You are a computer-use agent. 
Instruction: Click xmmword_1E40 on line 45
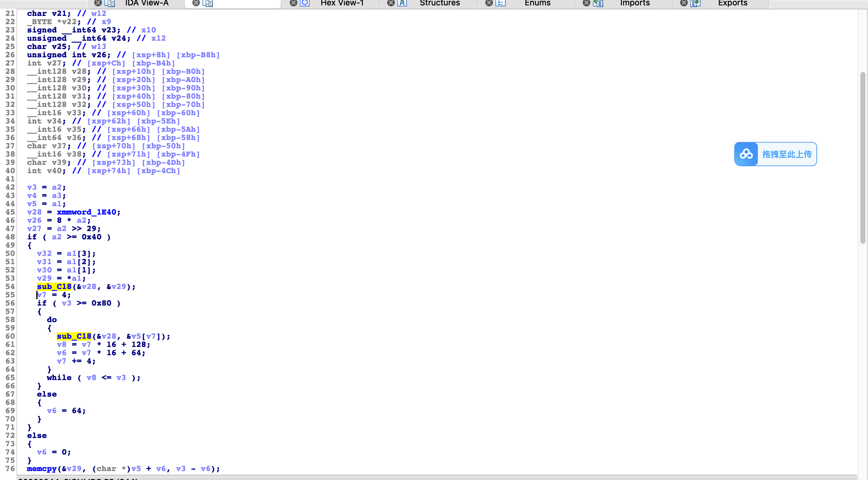[87, 212]
